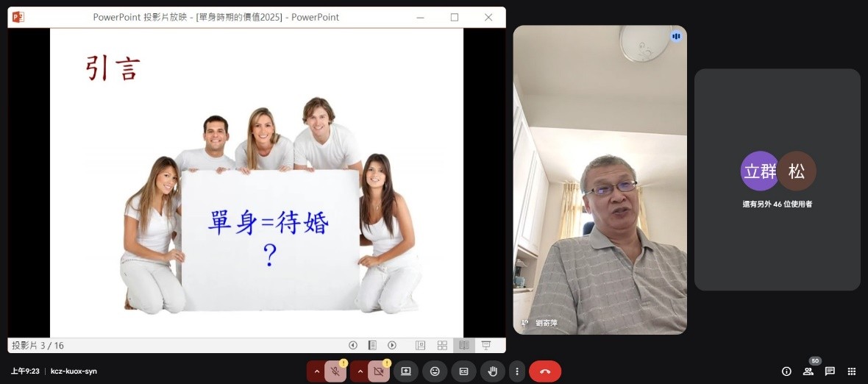Toggle closed captions
868x384 pixels.
coord(463,371)
